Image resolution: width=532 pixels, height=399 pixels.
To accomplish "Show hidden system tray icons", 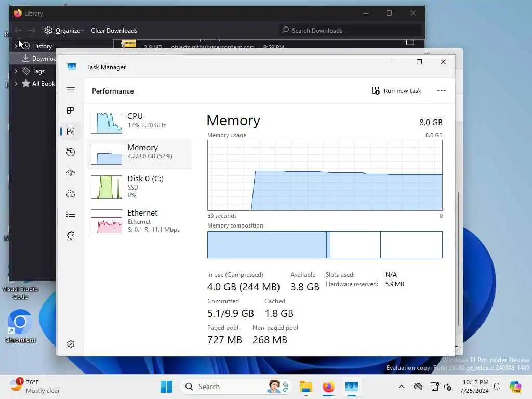I will pyautogui.click(x=402, y=387).
